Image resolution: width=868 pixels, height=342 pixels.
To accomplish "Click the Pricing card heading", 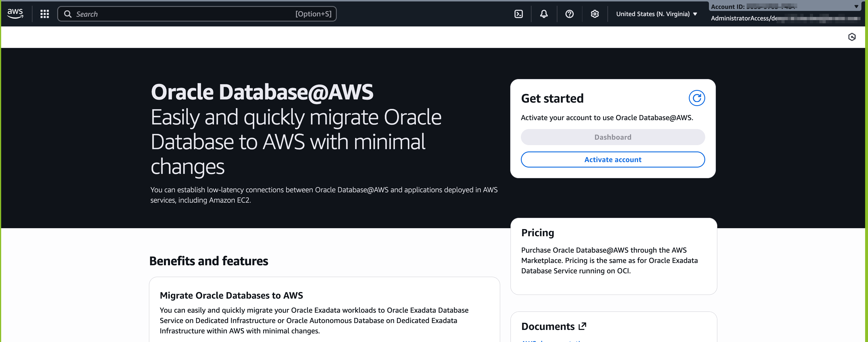I will (x=538, y=233).
